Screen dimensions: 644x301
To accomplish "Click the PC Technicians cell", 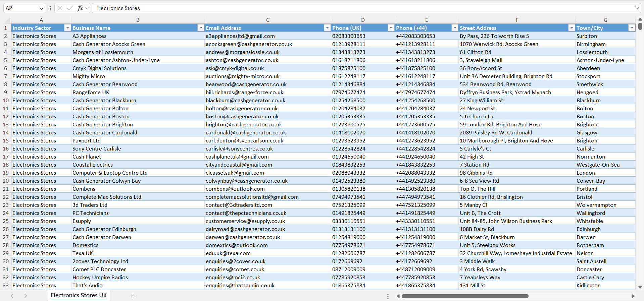I will [x=138, y=213].
